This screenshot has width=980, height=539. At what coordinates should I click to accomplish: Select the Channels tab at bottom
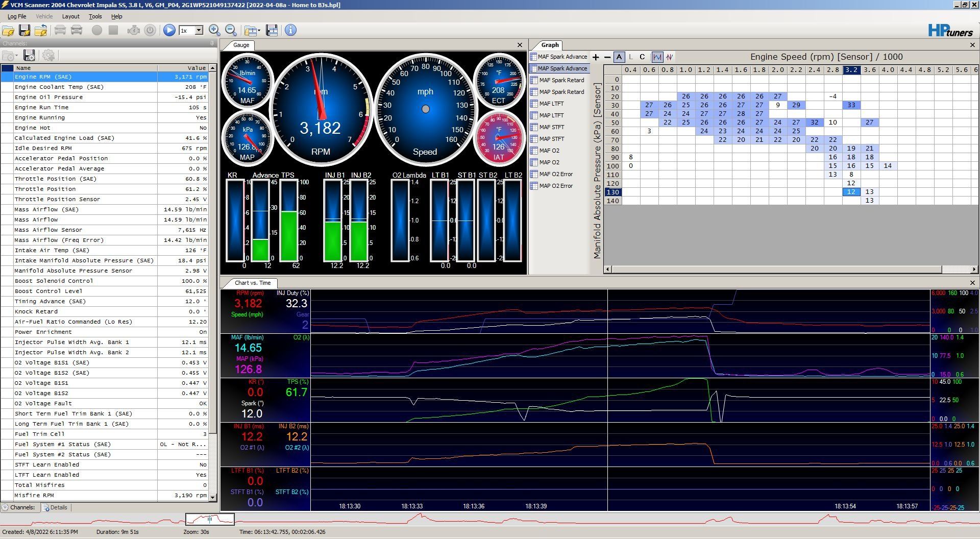point(18,507)
